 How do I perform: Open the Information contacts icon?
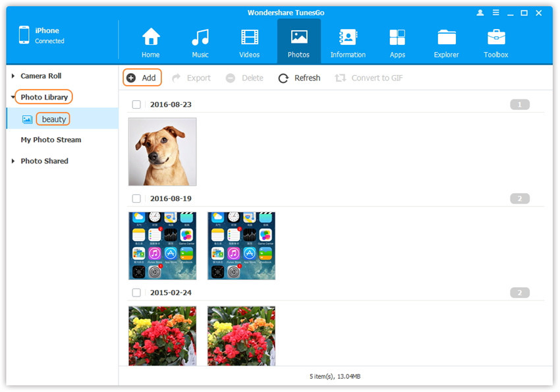348,37
